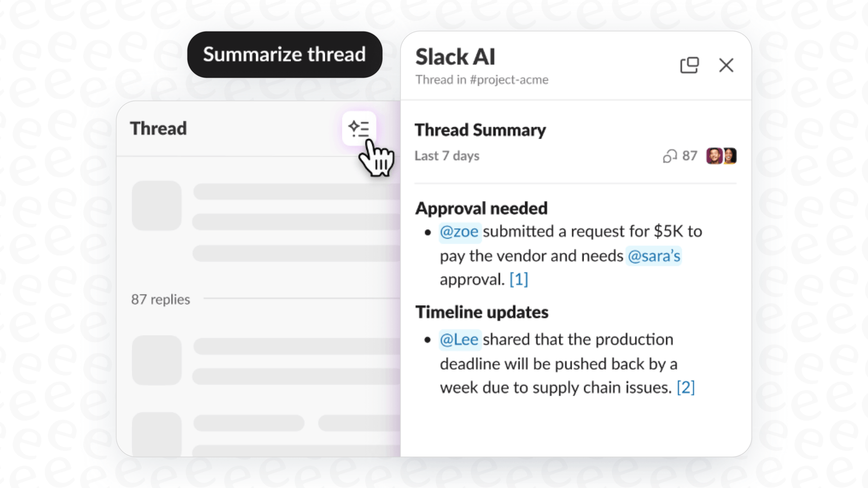Screen dimensions: 868x488
Task: Open the @zoe mention link
Action: point(459,232)
